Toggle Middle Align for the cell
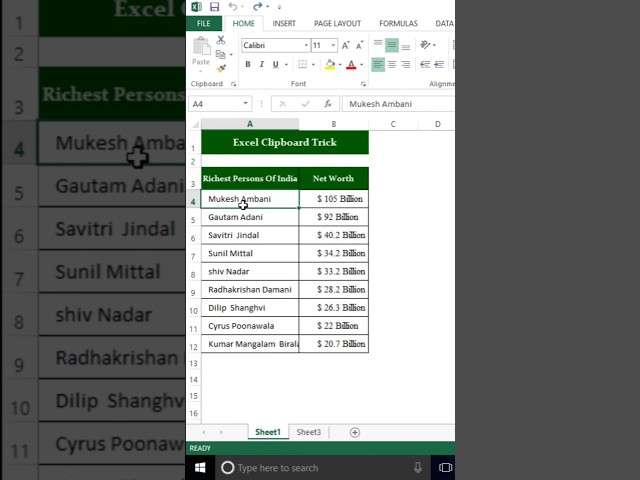 click(392, 45)
